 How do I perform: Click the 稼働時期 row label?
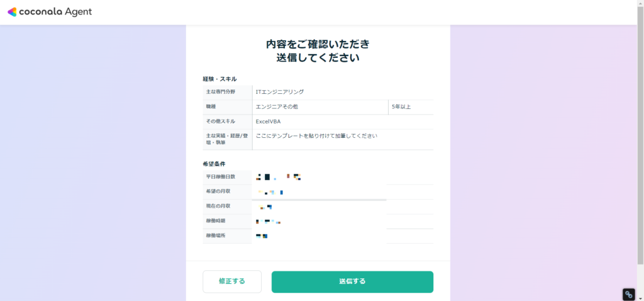click(x=216, y=221)
